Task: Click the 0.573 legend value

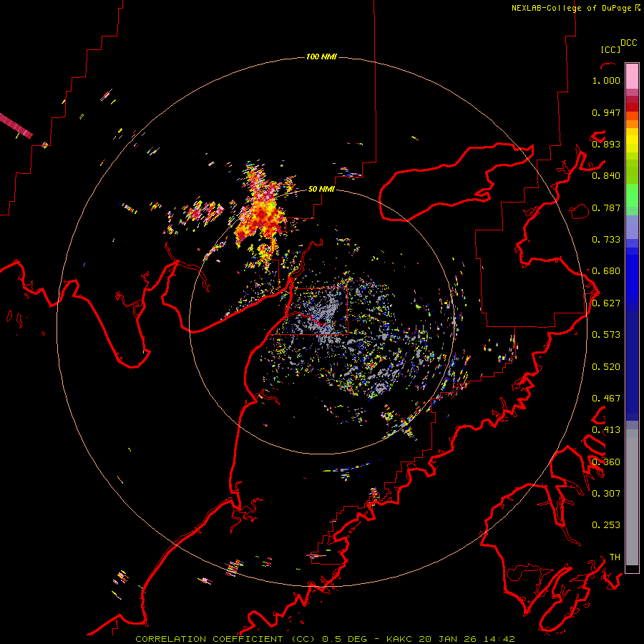Action: tap(606, 335)
